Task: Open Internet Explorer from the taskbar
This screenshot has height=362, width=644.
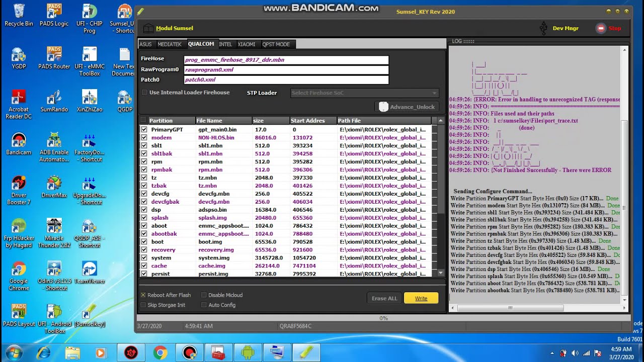Action: 44,353
